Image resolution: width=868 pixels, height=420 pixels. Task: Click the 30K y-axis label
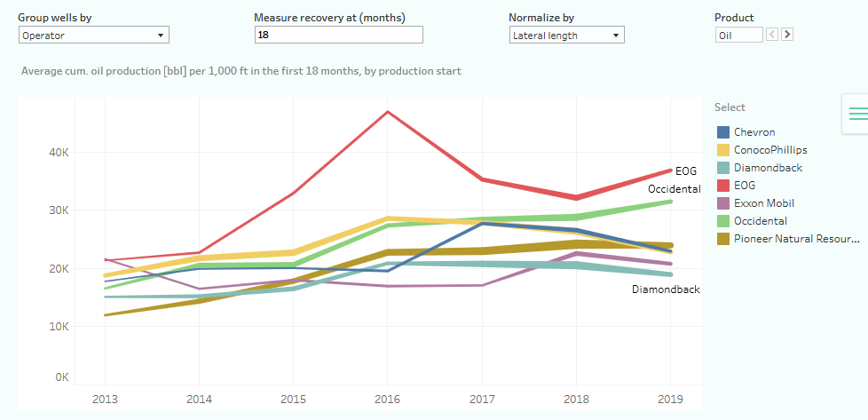pyautogui.click(x=58, y=210)
